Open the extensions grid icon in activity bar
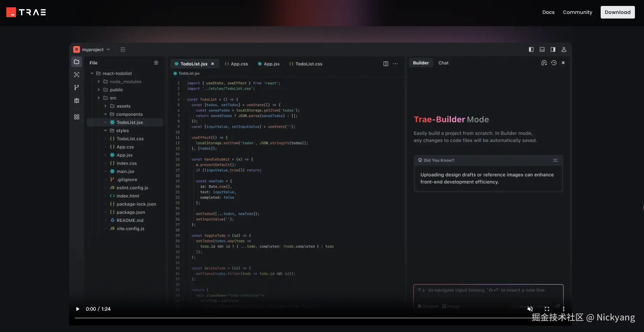 [x=76, y=117]
